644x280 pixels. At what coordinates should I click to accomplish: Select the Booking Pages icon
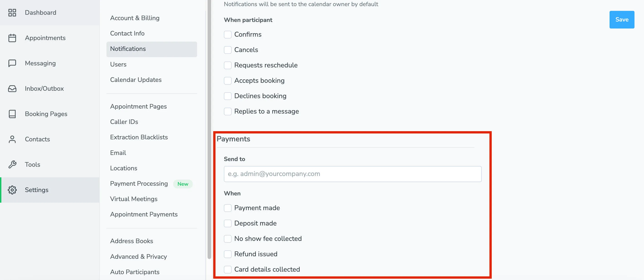pos(12,114)
